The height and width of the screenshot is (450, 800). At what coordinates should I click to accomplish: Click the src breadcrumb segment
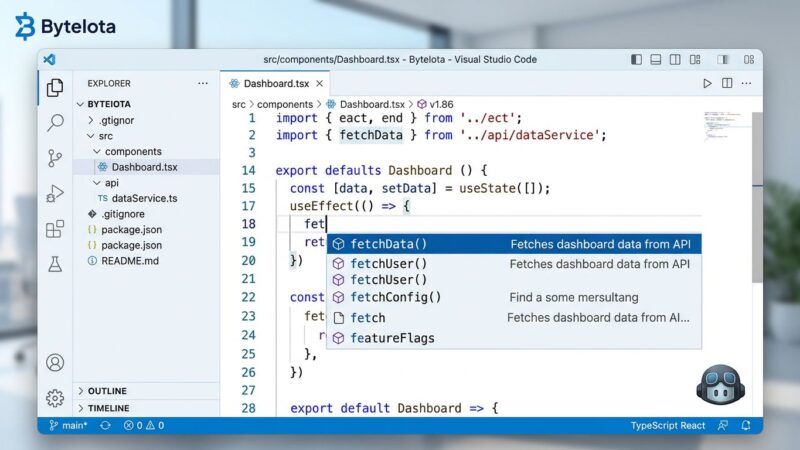(x=239, y=104)
